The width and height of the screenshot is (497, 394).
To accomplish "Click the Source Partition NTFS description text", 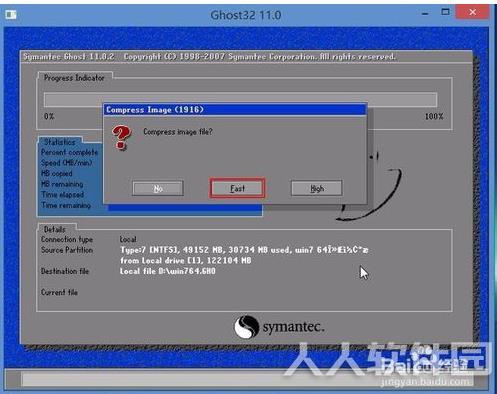I will point(244,250).
